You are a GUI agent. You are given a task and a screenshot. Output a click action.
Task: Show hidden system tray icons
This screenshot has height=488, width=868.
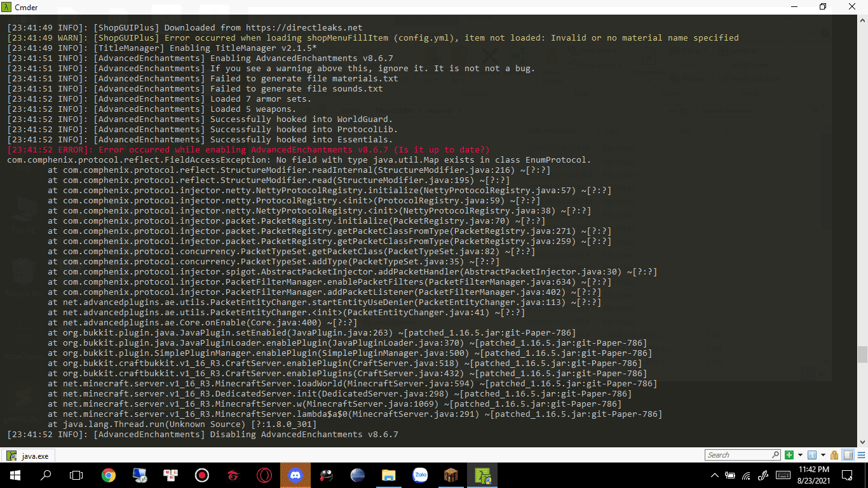click(x=715, y=475)
